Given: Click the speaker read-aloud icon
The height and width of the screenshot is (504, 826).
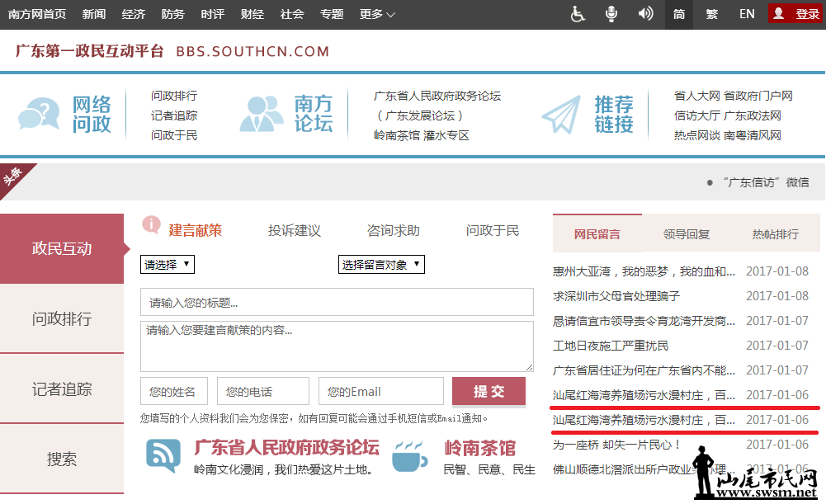Looking at the screenshot, I should pos(645,14).
